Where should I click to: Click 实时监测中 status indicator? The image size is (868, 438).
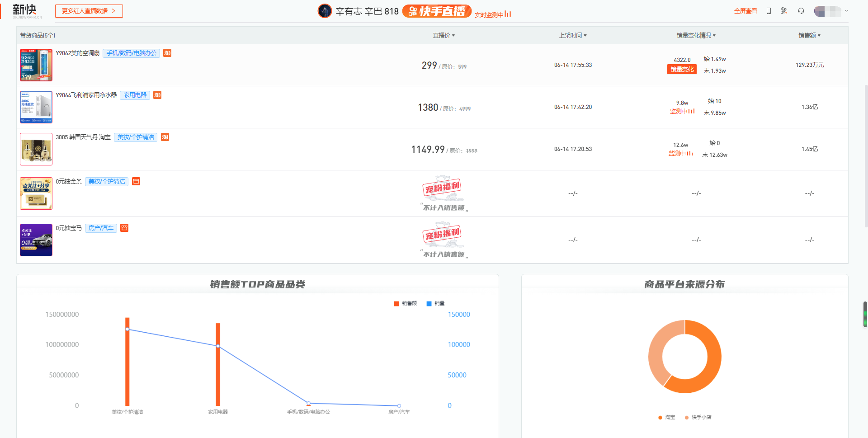point(493,15)
